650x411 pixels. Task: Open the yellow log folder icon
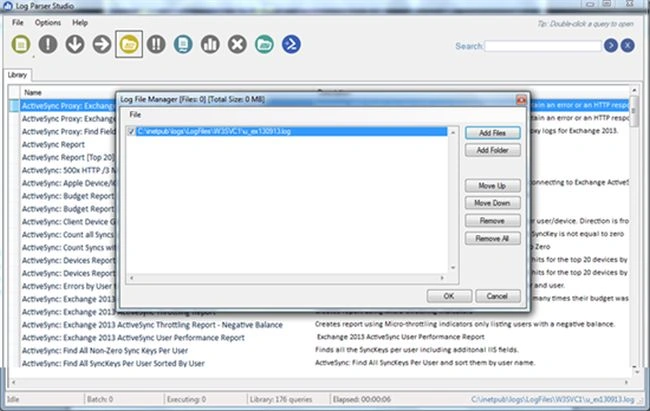click(129, 44)
